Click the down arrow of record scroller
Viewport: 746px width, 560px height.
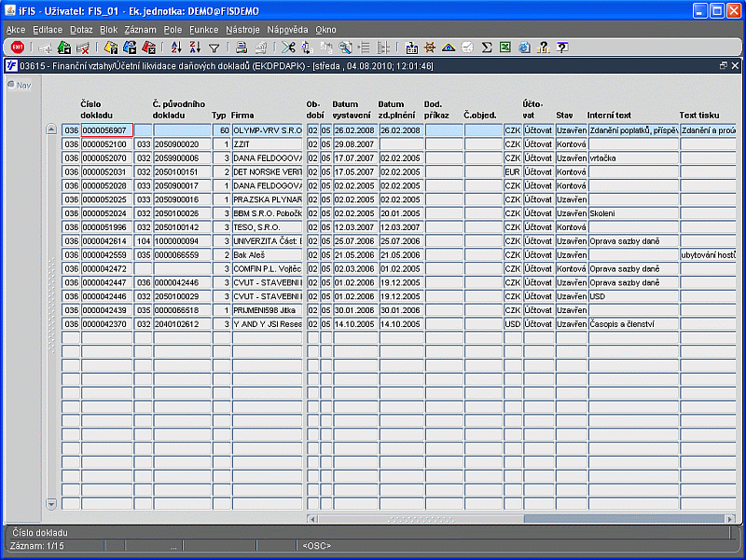pyautogui.click(x=51, y=504)
